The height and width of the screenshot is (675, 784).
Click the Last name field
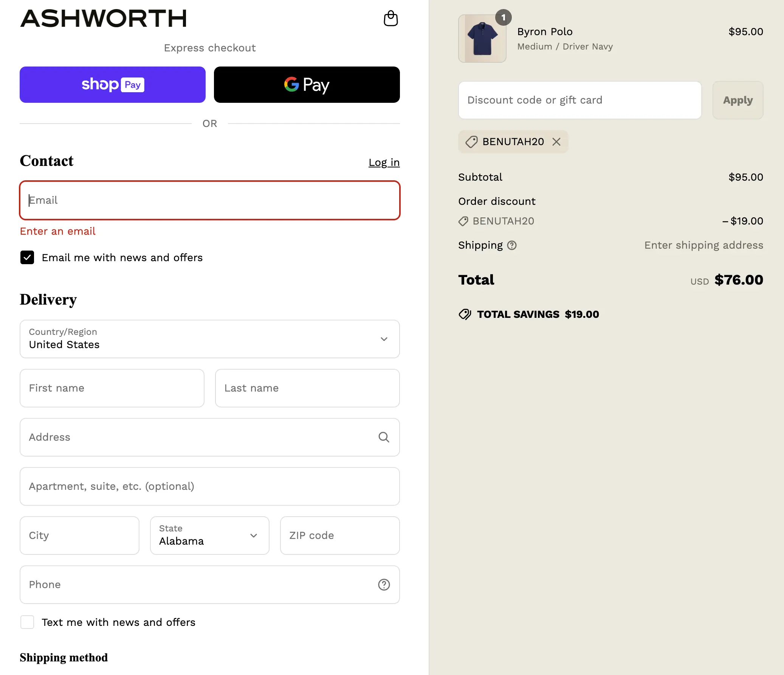click(x=307, y=388)
